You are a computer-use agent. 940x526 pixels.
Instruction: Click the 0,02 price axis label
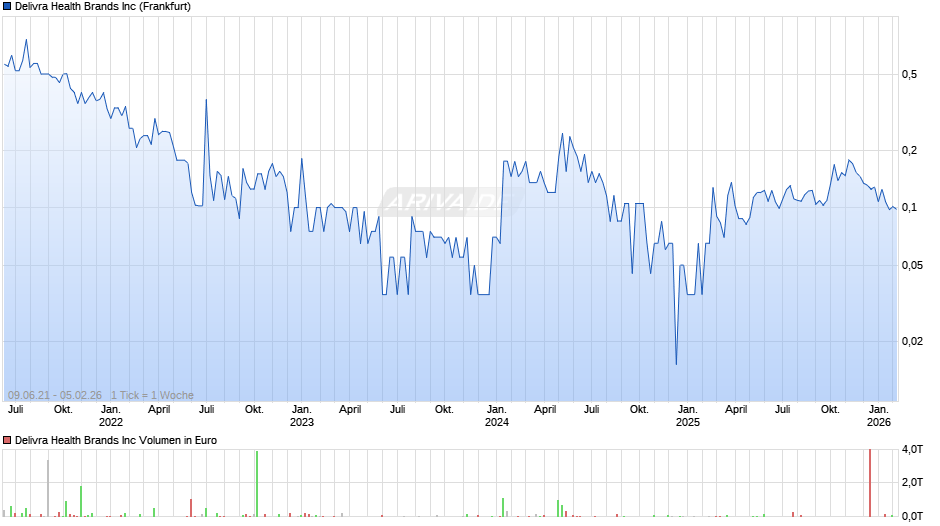[912, 341]
